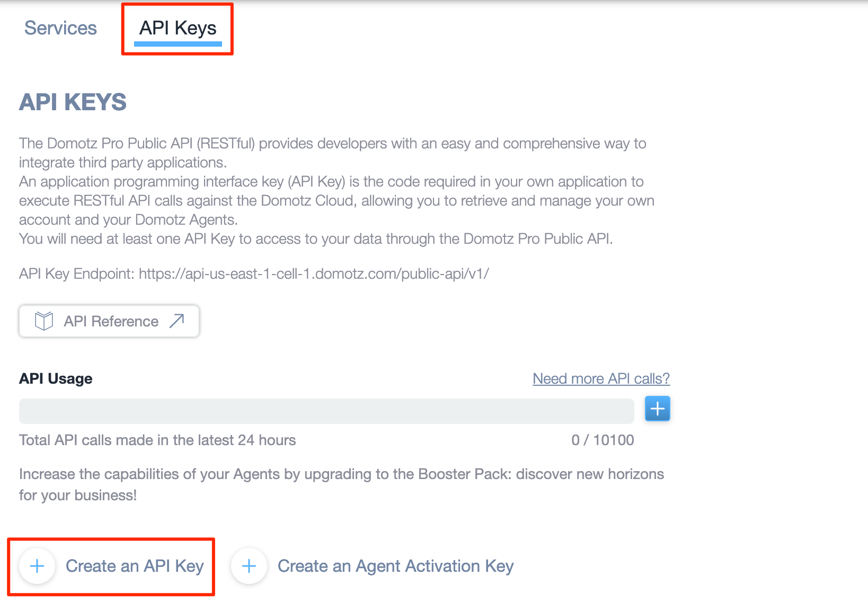Click the external arrow icon on API Reference
This screenshot has height=602, width=868.
pos(176,321)
